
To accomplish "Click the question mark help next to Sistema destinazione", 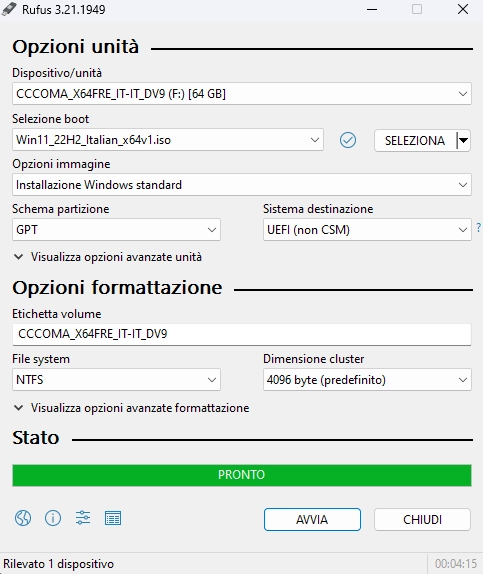I will point(479,227).
